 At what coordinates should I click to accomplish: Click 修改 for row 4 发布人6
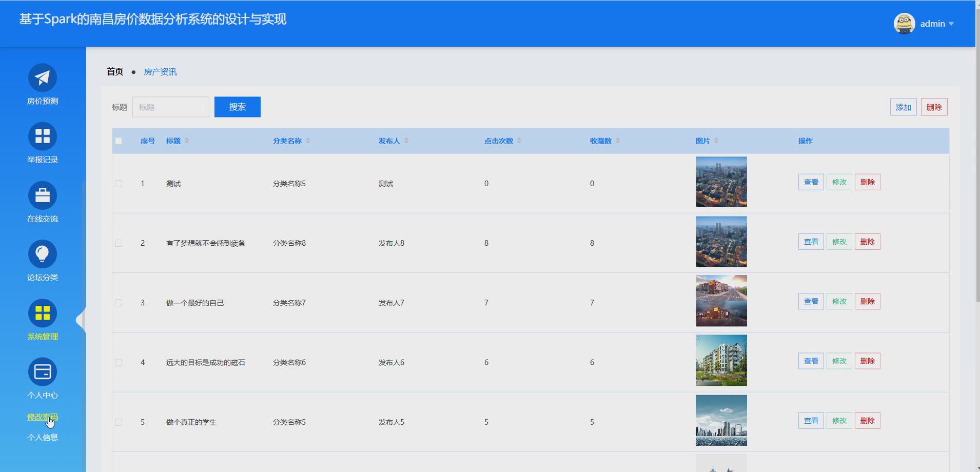tap(839, 361)
